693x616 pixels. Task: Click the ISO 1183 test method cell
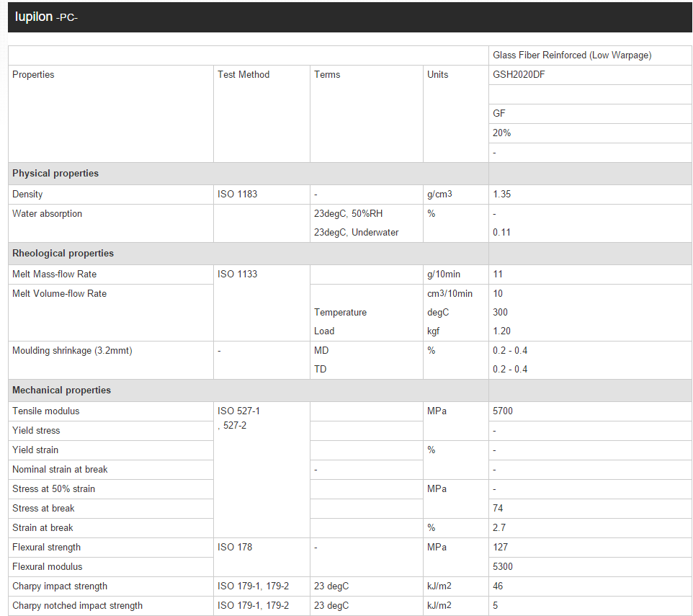(237, 195)
